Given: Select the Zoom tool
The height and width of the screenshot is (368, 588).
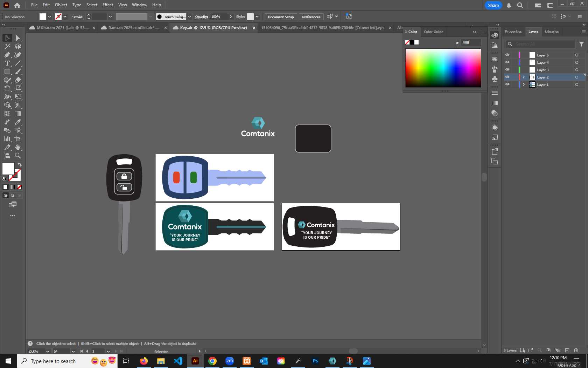Looking at the screenshot, I should tap(18, 156).
